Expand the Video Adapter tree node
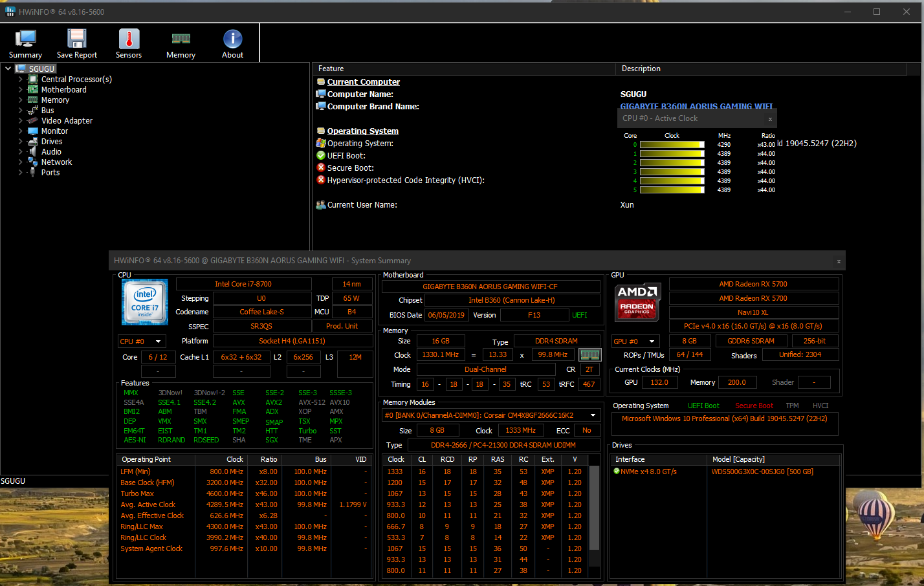This screenshot has height=586, width=924. [x=20, y=121]
